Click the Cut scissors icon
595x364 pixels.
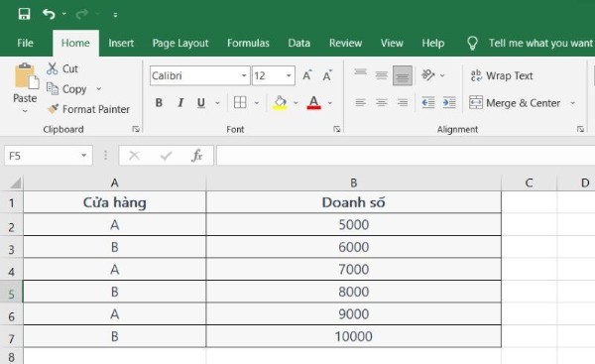coord(53,68)
